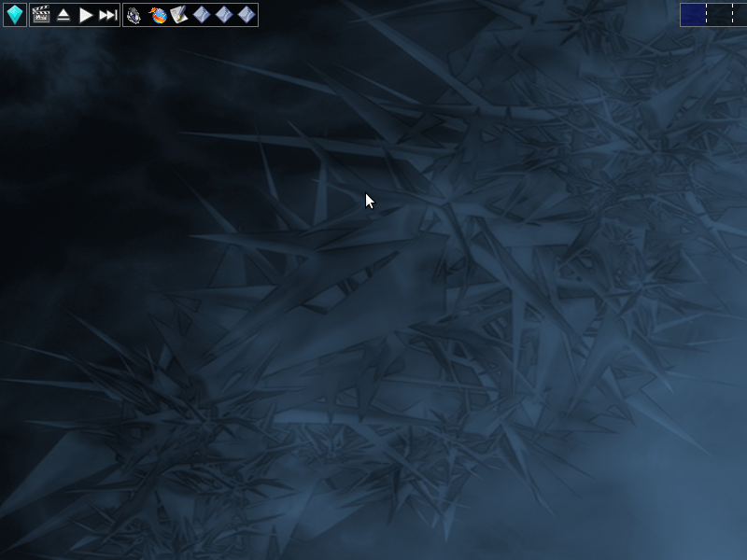Viewport: 747px width, 560px height.
Task: Open the speaker audio application icon
Action: coord(134,15)
